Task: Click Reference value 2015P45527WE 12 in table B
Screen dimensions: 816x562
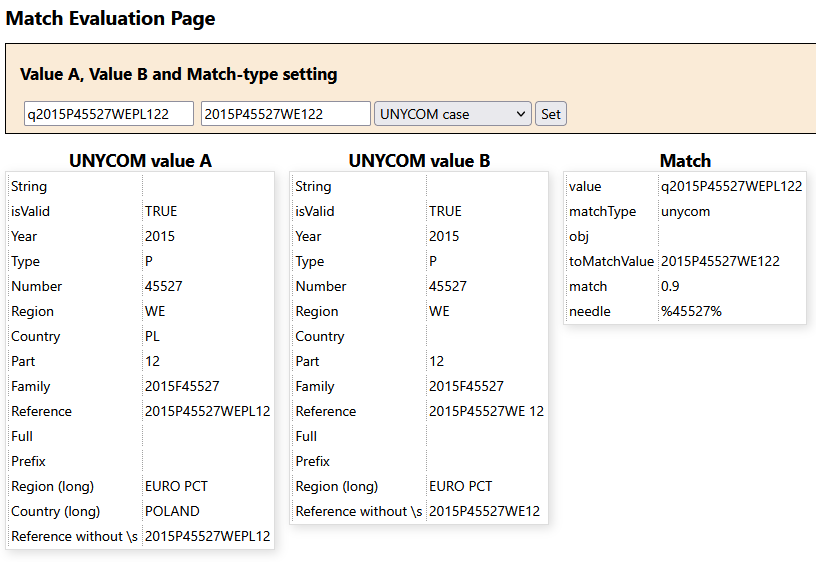Action: [x=486, y=411]
